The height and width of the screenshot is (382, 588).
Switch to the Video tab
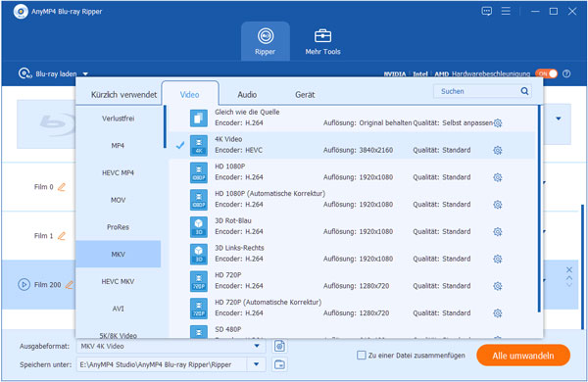click(190, 95)
